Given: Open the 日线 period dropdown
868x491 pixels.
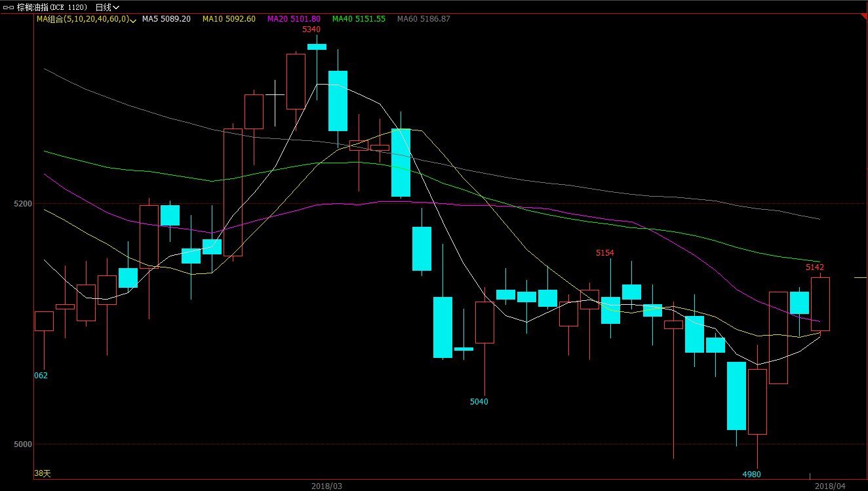Looking at the screenshot, I should (x=108, y=7).
